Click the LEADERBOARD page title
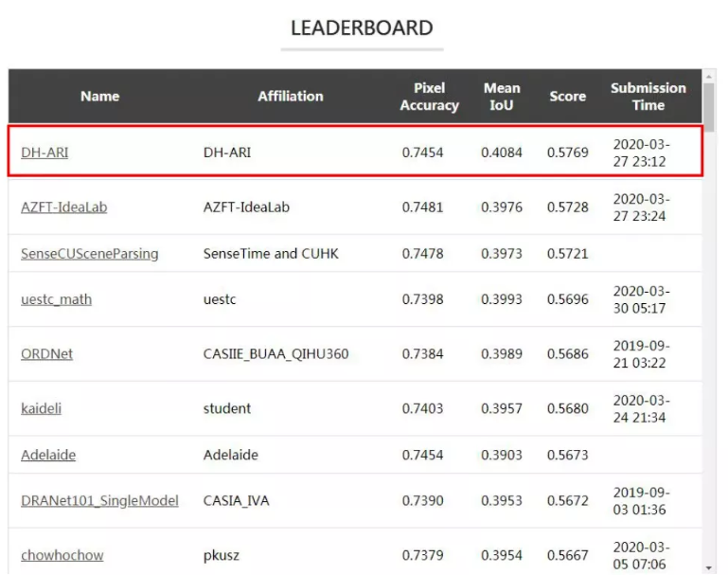The image size is (728, 575). pos(363,27)
